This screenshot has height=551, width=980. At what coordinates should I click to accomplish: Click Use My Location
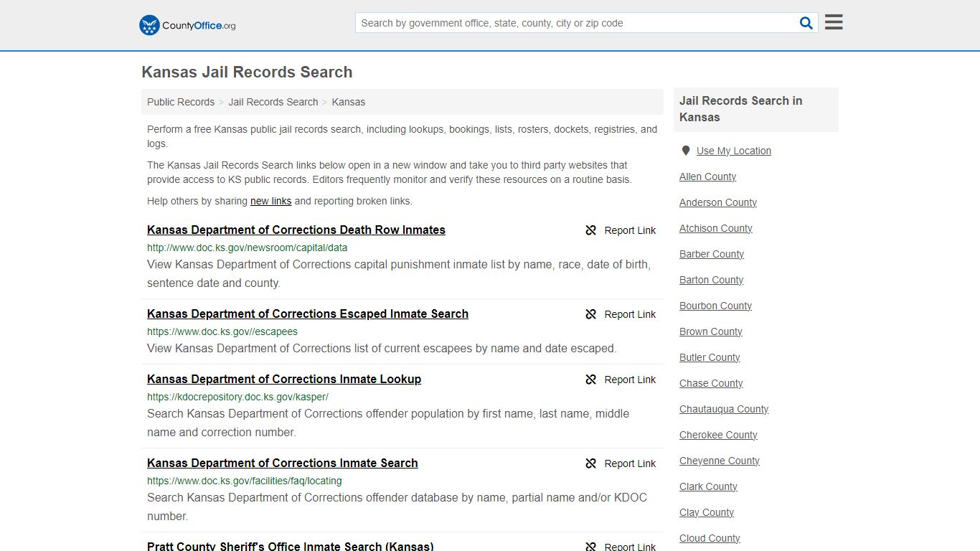pyautogui.click(x=734, y=151)
